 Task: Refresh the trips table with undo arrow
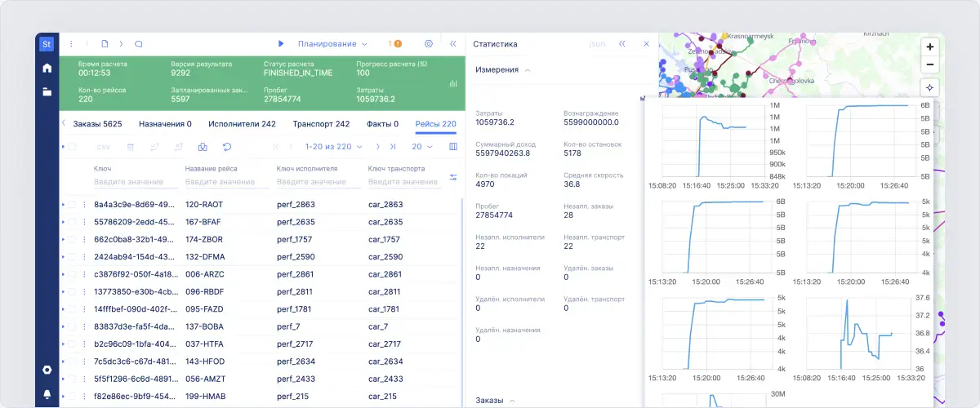[x=226, y=147]
